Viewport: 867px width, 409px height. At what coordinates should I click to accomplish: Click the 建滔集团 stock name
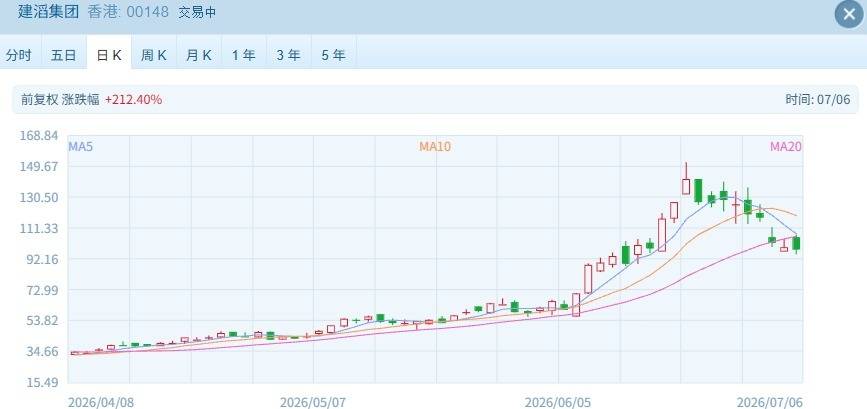tap(49, 12)
